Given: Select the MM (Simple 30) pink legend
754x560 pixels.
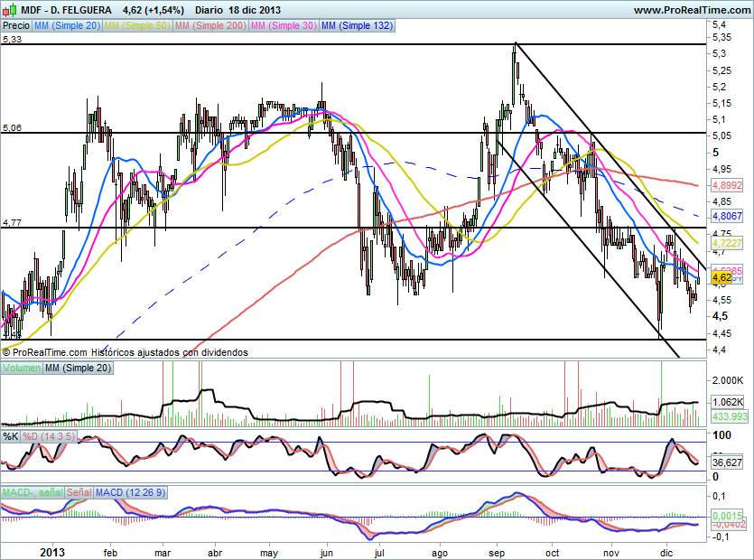Looking at the screenshot, I should point(284,26).
